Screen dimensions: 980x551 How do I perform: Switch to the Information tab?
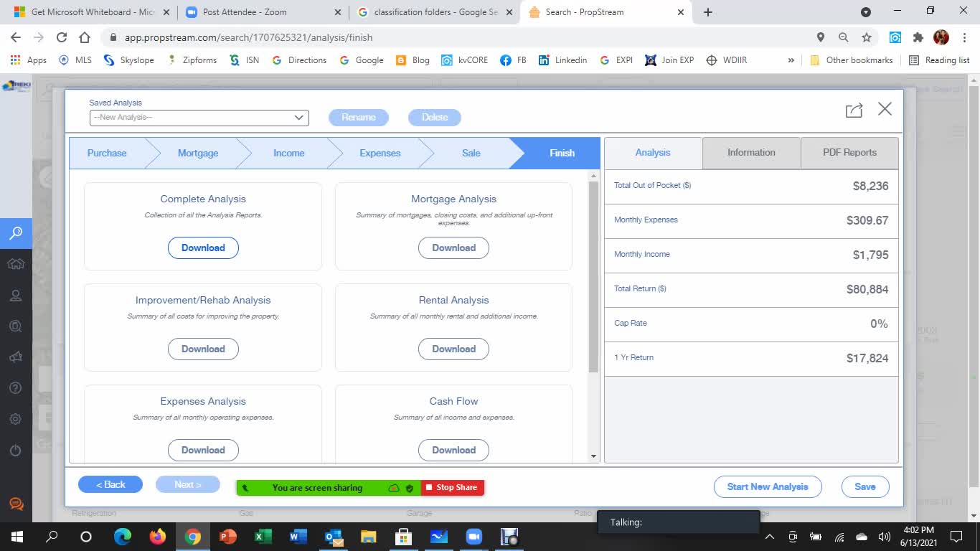(751, 153)
